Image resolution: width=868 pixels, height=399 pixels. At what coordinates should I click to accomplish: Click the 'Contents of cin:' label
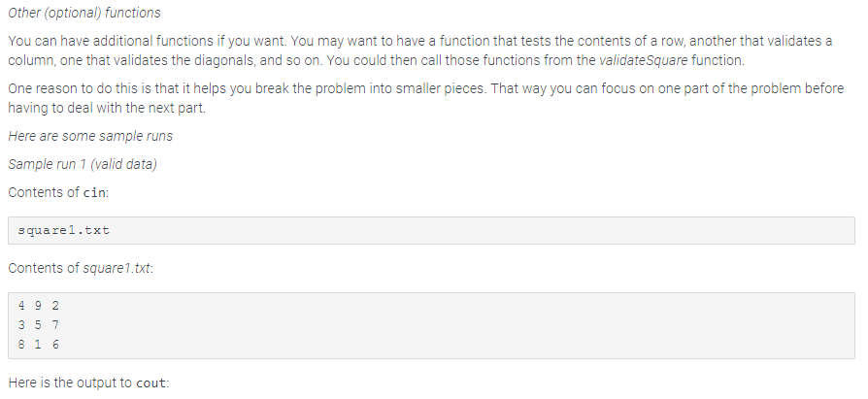point(58,191)
